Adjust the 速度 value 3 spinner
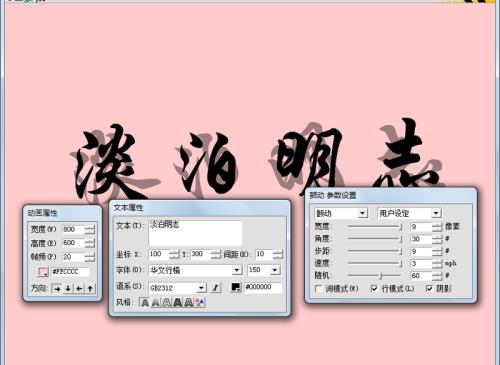 (437, 264)
